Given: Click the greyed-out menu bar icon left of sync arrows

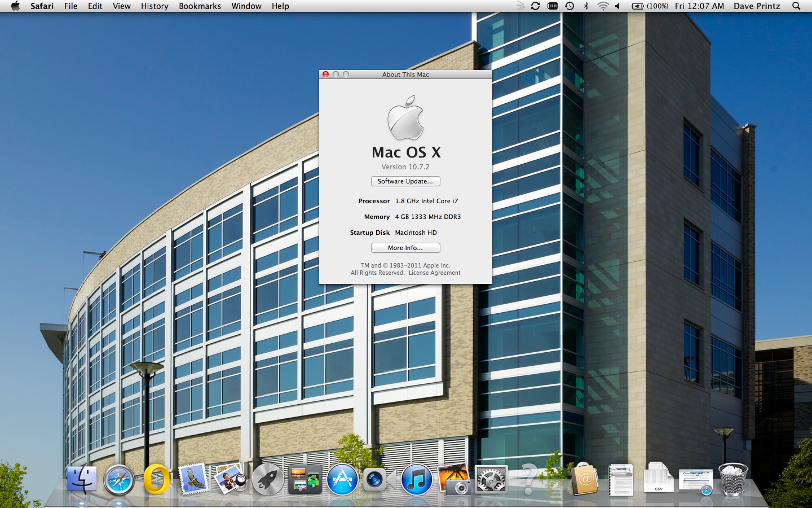Looking at the screenshot, I should pyautogui.click(x=520, y=6).
